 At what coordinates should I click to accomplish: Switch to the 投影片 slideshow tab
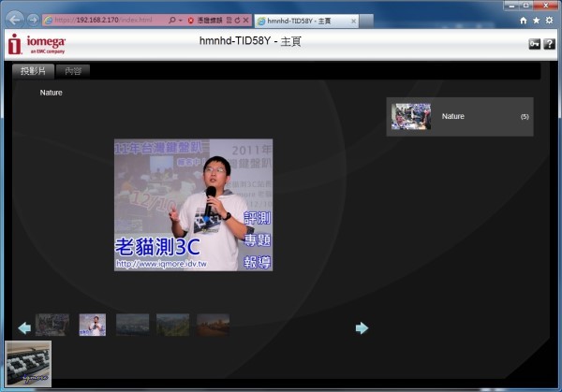click(33, 71)
